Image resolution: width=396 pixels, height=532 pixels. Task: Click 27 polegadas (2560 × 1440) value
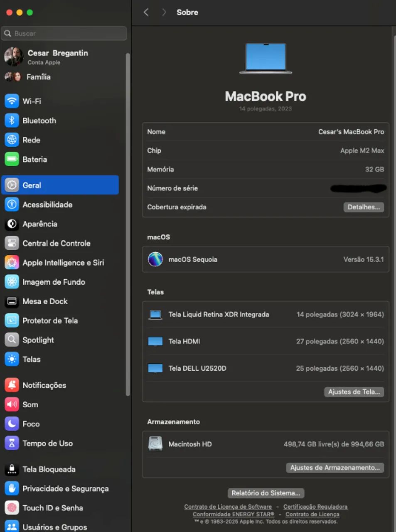(x=340, y=342)
